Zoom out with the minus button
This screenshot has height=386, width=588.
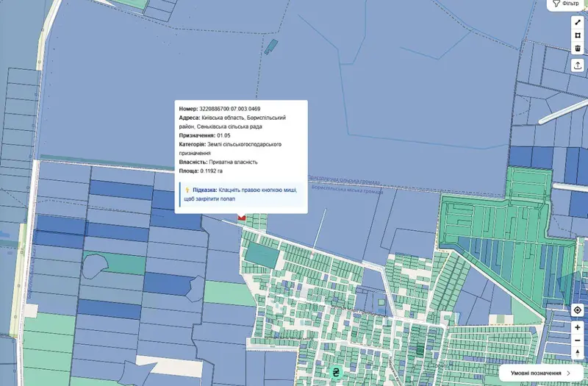pyautogui.click(x=578, y=340)
